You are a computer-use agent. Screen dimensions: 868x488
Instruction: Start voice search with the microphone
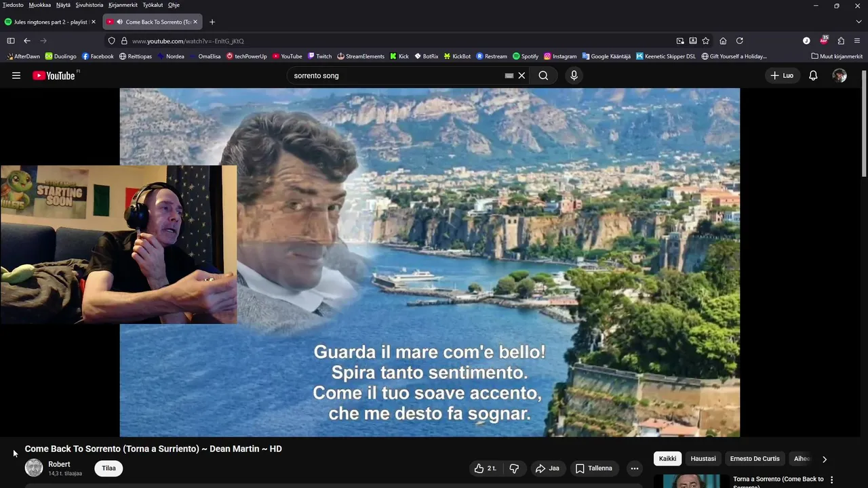574,75
